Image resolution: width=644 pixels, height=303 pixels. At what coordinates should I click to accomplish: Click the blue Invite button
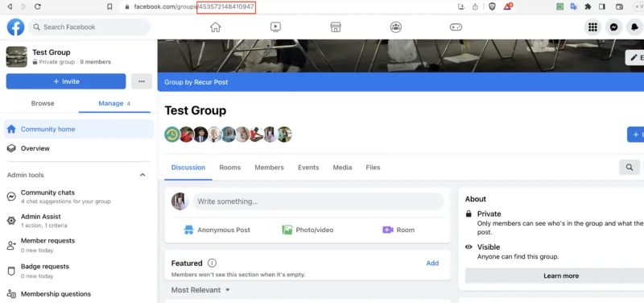[66, 81]
